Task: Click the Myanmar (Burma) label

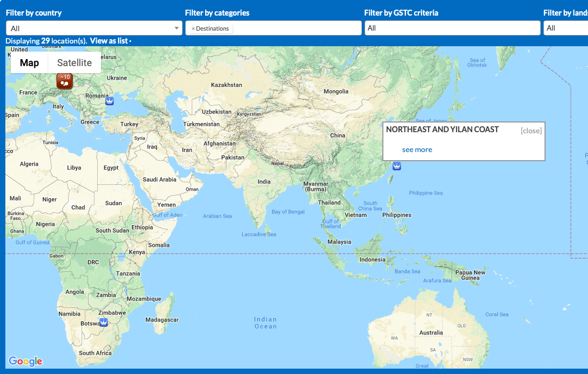Action: pyautogui.click(x=316, y=186)
